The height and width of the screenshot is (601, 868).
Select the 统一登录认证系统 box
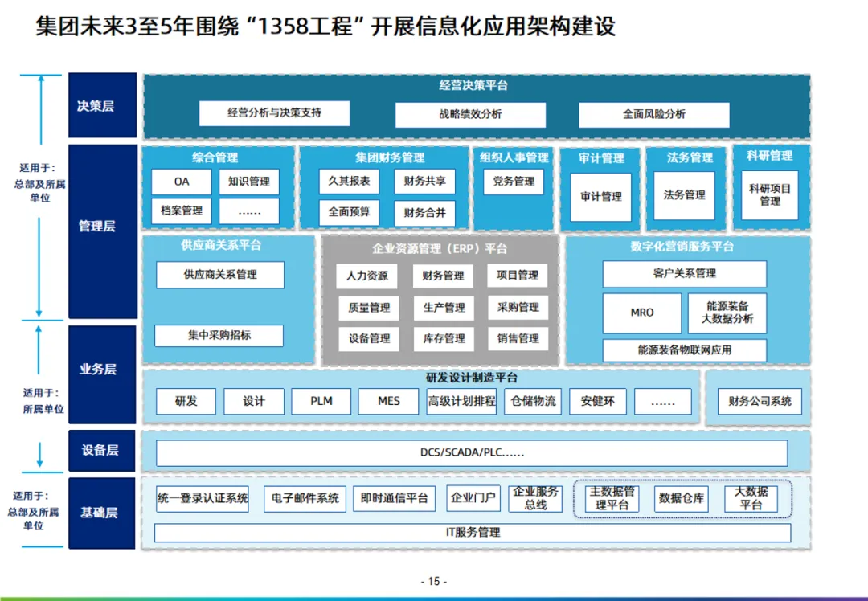203,499
